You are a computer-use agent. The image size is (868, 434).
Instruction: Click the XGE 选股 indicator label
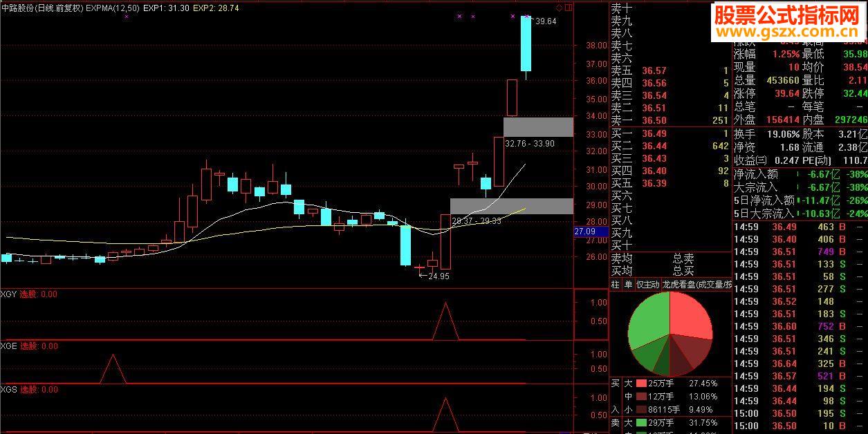[x=29, y=346]
